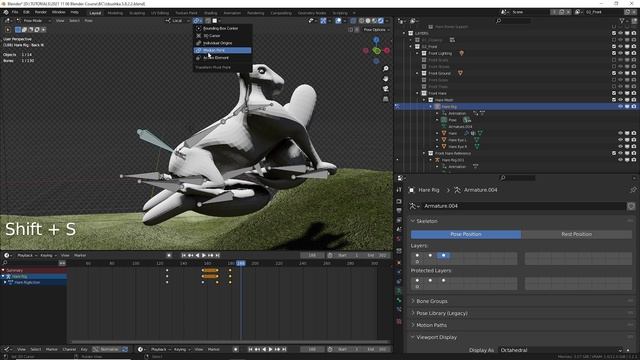
Task: Toggle LAYERS collection exclude checkbox
Action: click(614, 33)
